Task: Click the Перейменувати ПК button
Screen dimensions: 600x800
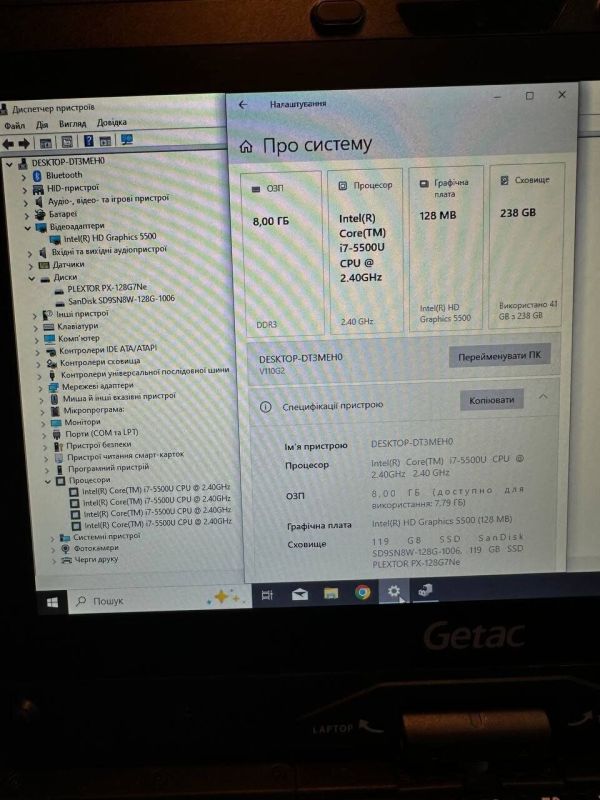Action: click(499, 356)
